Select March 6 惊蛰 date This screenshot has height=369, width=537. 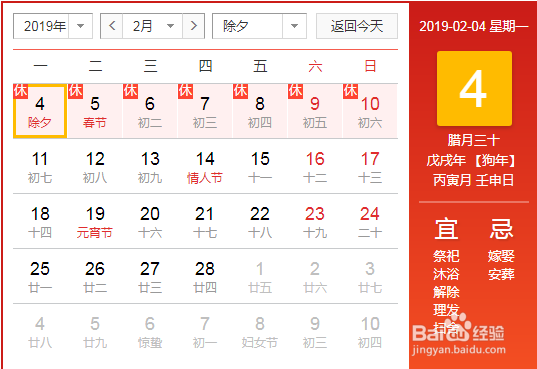[x=150, y=331]
